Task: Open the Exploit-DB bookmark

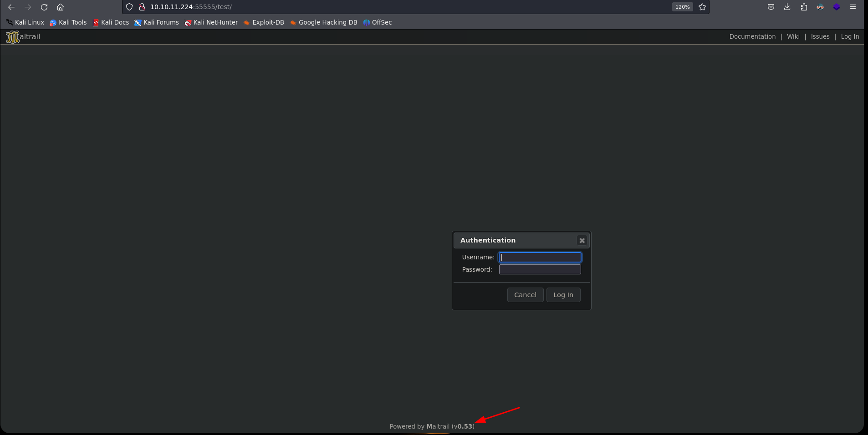Action: coord(264,22)
